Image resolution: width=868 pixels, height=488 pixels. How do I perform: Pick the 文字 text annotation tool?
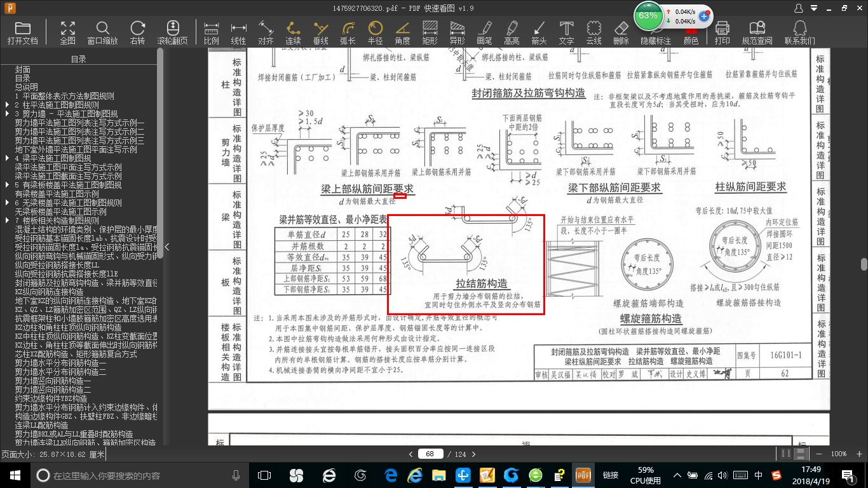coord(566,32)
